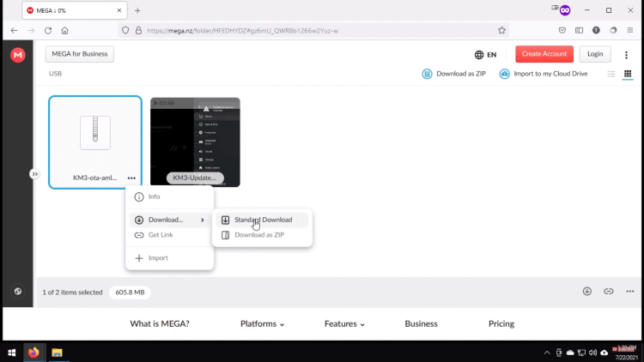Screen dimensions: 644x362
Task: Show hidden system tray icons
Action: 547,353
